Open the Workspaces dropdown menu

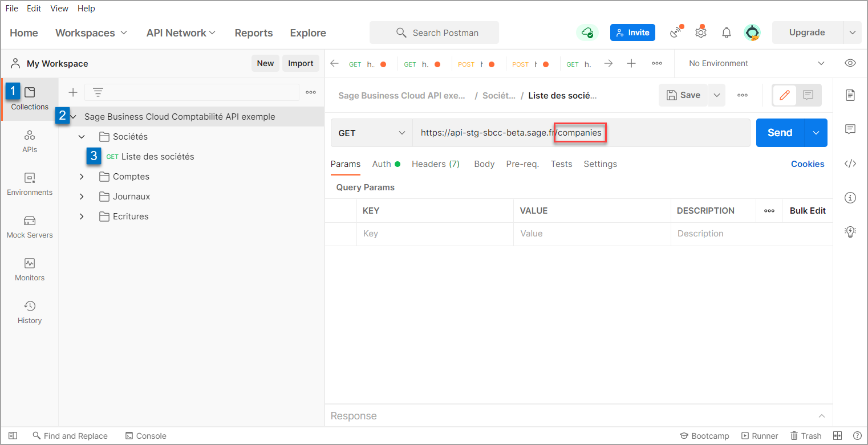pos(91,33)
